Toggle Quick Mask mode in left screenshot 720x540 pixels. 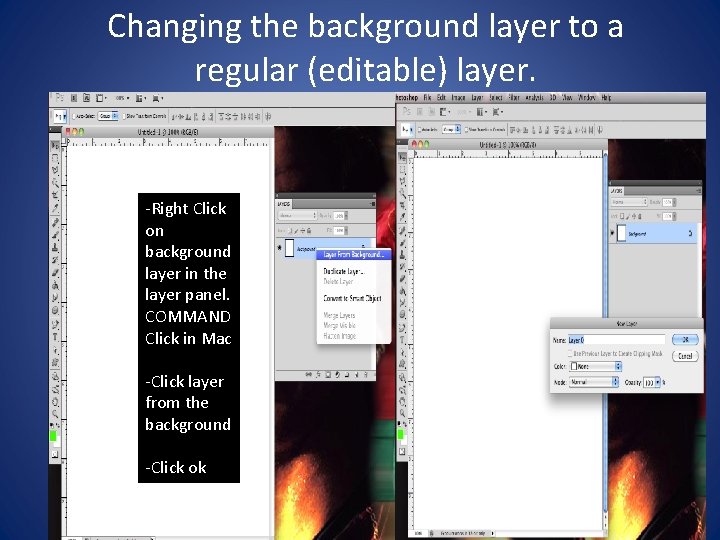tap(55, 455)
